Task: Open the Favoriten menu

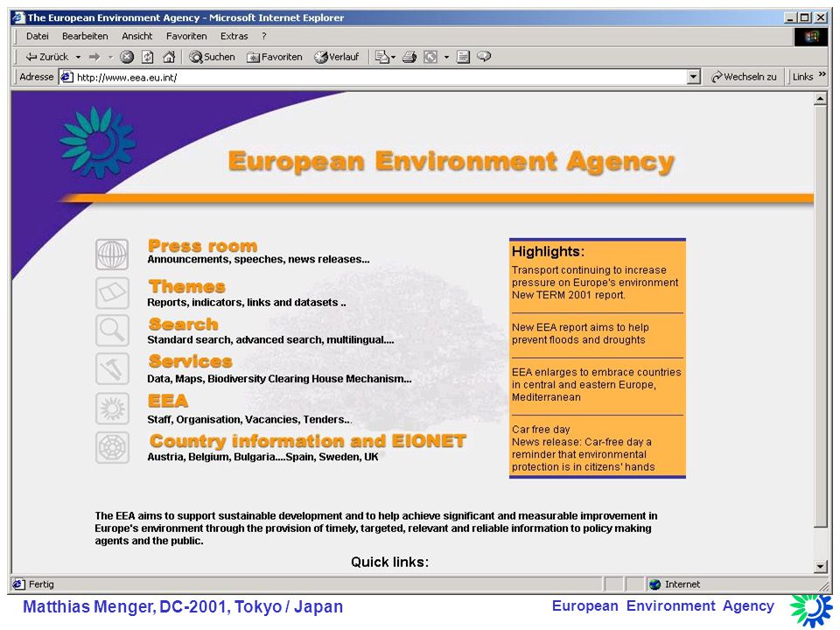Action: coord(186,36)
